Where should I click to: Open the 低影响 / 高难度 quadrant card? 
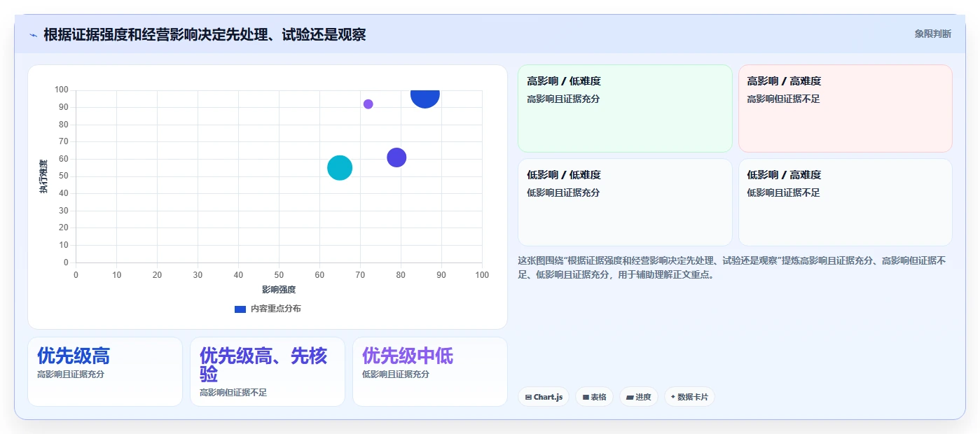pyautogui.click(x=846, y=202)
